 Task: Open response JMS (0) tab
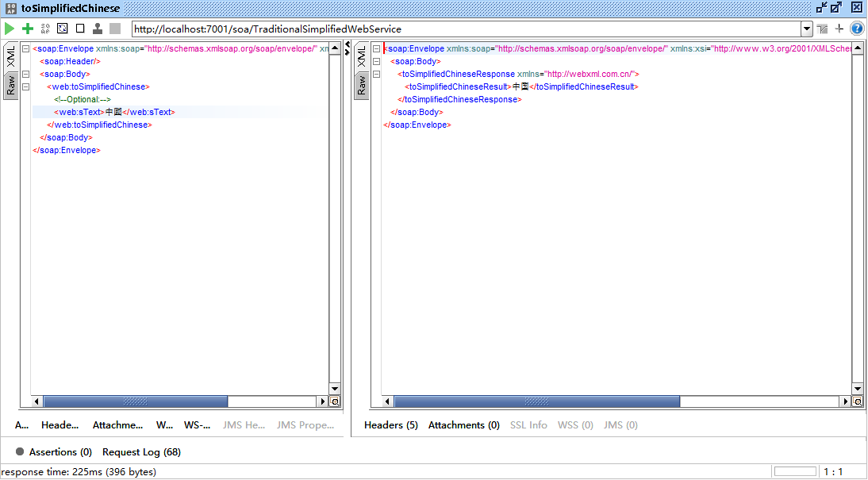[x=620, y=425]
